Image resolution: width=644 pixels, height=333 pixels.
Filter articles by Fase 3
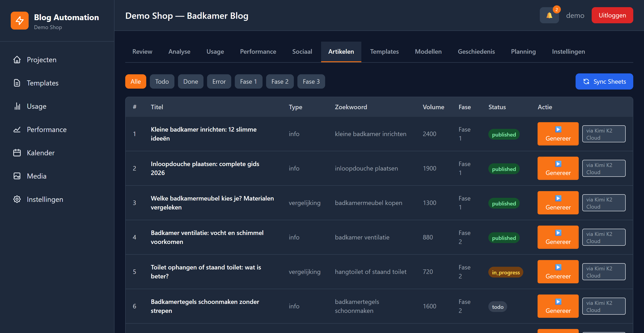tap(311, 81)
